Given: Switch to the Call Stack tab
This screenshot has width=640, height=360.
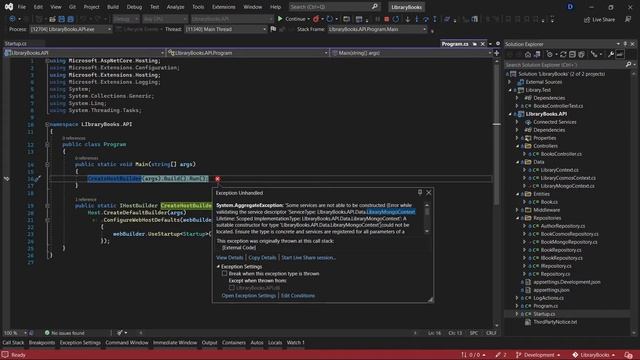Looking at the screenshot, I should pos(13,343).
